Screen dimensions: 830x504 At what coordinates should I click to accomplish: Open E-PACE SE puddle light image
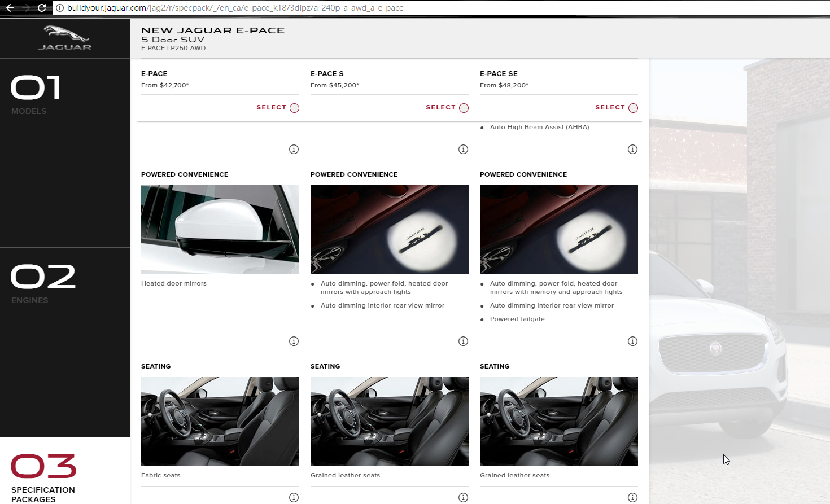(x=559, y=230)
